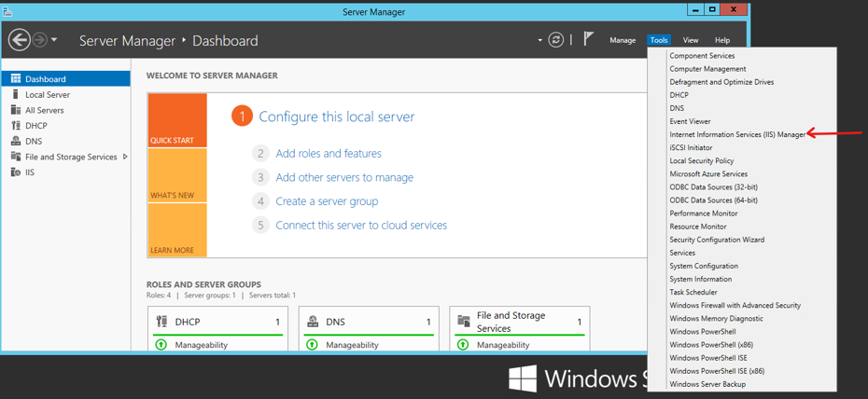This screenshot has height=399, width=868.
Task: Select DHCP in Tools menu
Action: [x=679, y=95]
